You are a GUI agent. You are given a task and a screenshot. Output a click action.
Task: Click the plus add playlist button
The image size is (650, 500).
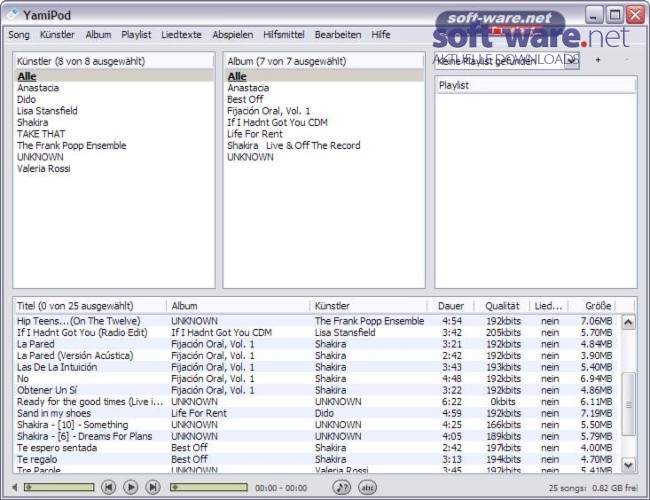click(x=598, y=60)
